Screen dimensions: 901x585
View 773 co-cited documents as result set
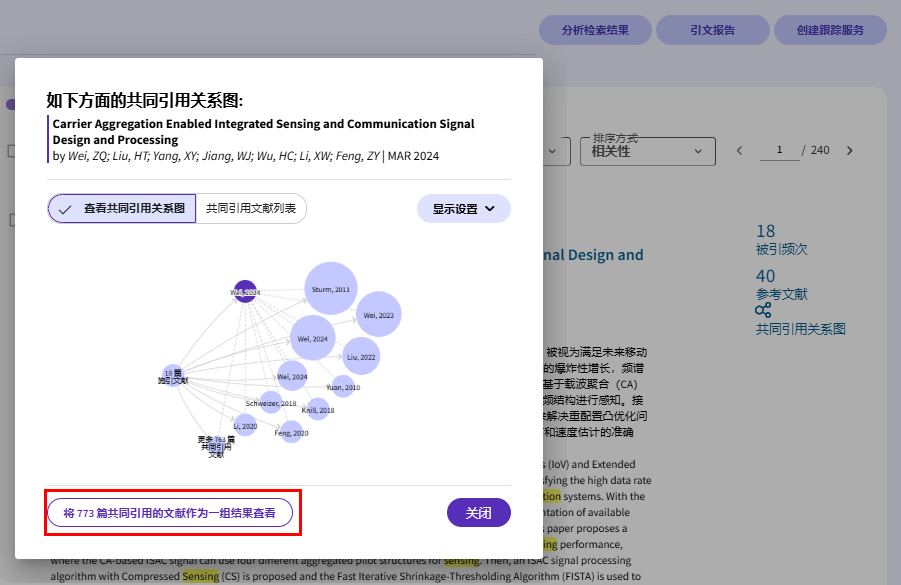[170, 513]
